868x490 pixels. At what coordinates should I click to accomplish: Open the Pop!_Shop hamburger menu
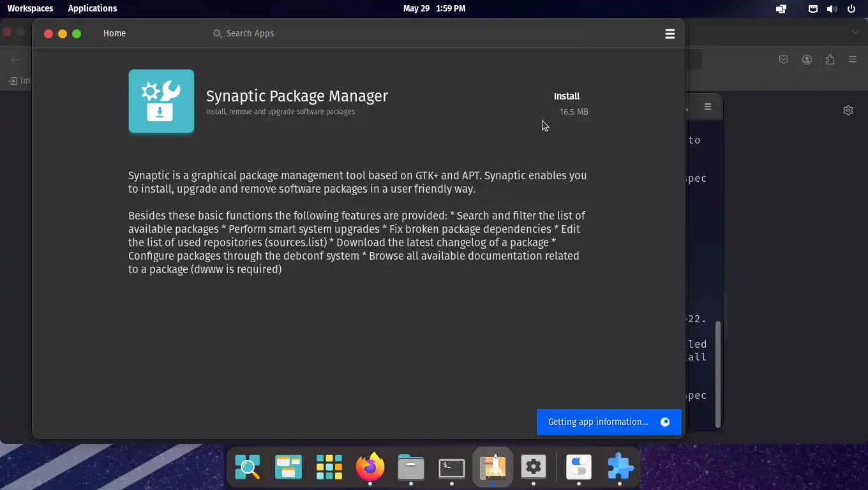click(670, 34)
